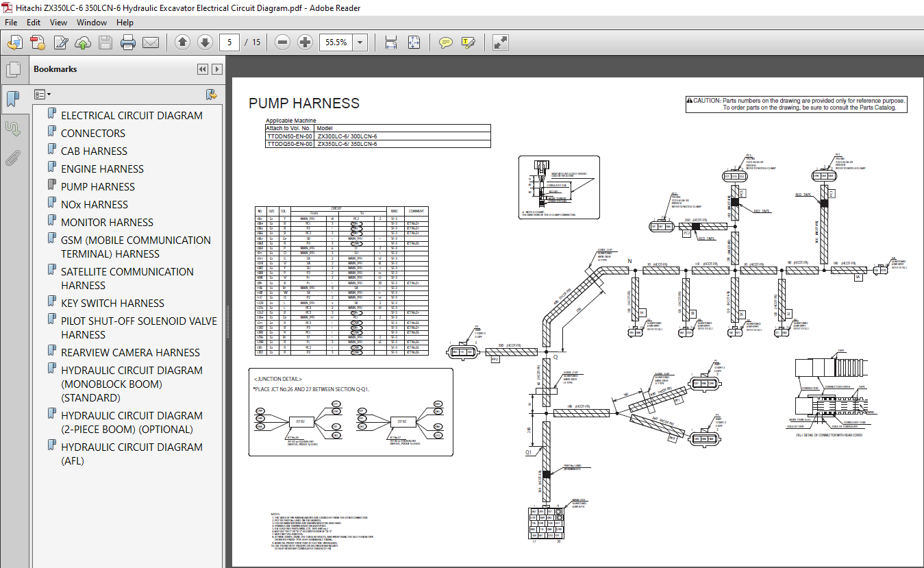Image resolution: width=924 pixels, height=568 pixels.
Task: Select the CONNECTORS bookmark
Action: point(93,133)
